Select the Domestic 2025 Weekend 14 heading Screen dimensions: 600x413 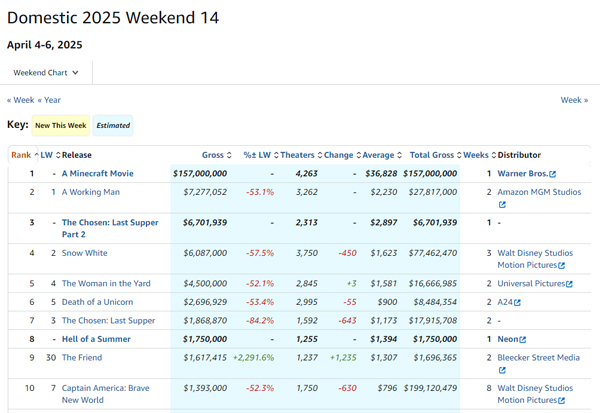[x=113, y=18]
